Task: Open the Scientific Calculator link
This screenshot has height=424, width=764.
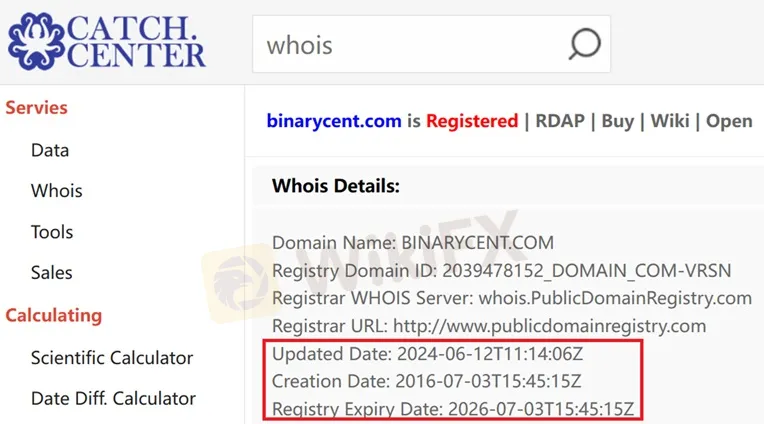Action: pos(112,358)
